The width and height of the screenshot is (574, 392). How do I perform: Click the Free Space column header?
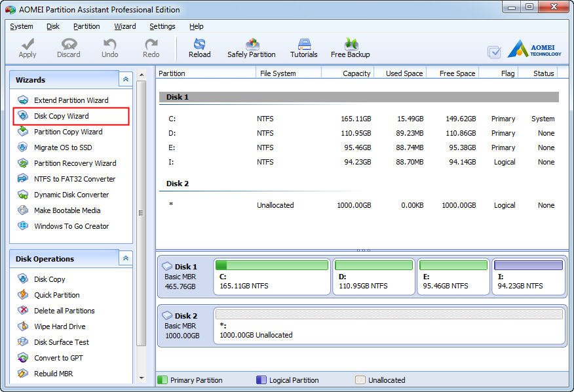coord(453,73)
